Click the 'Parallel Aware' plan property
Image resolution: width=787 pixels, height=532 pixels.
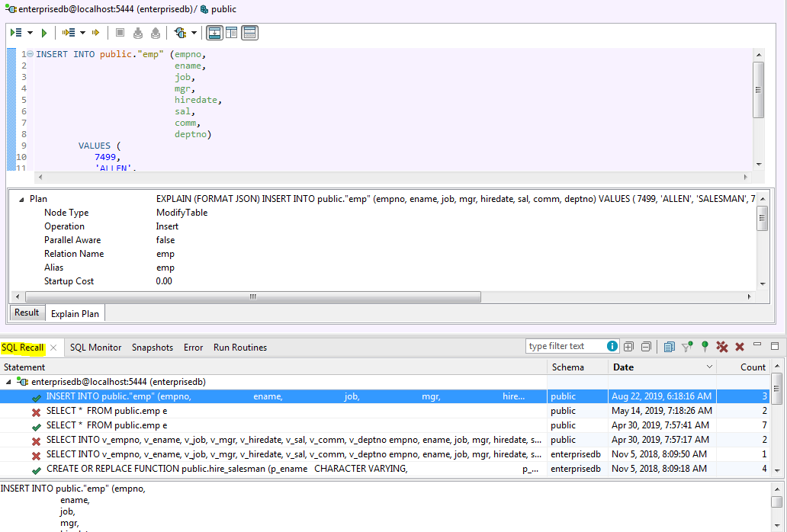72,240
